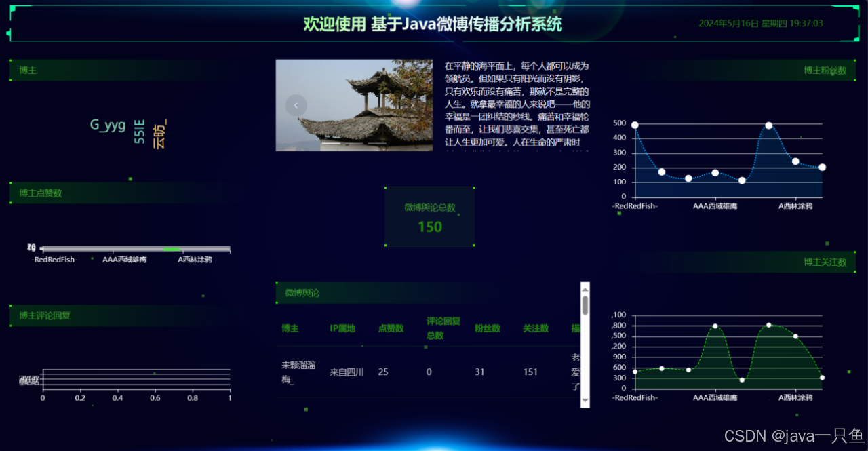Image resolution: width=868 pixels, height=451 pixels.
Task: Click the first data point in the fans chart
Action: pos(635,125)
